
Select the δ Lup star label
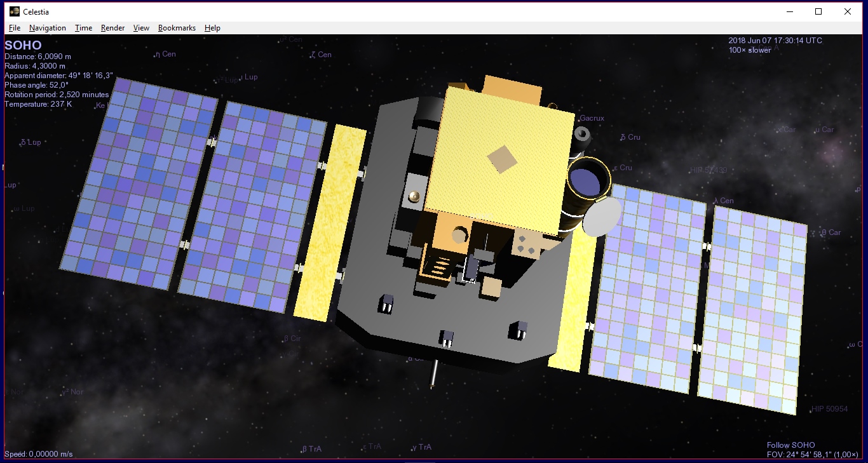(x=31, y=142)
